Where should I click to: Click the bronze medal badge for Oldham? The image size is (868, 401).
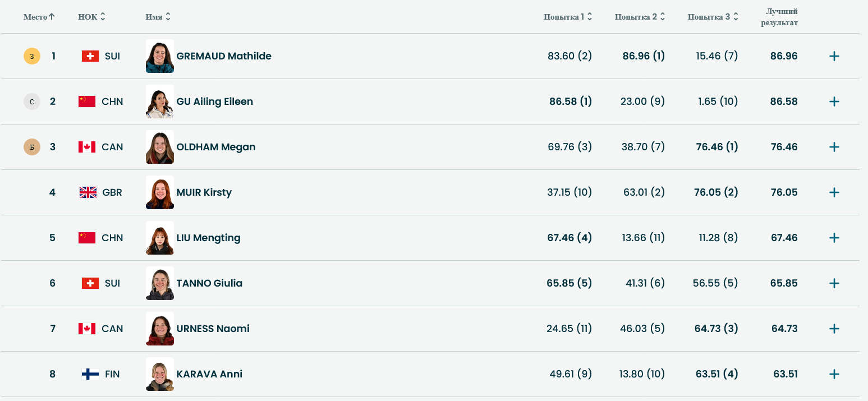(x=32, y=147)
